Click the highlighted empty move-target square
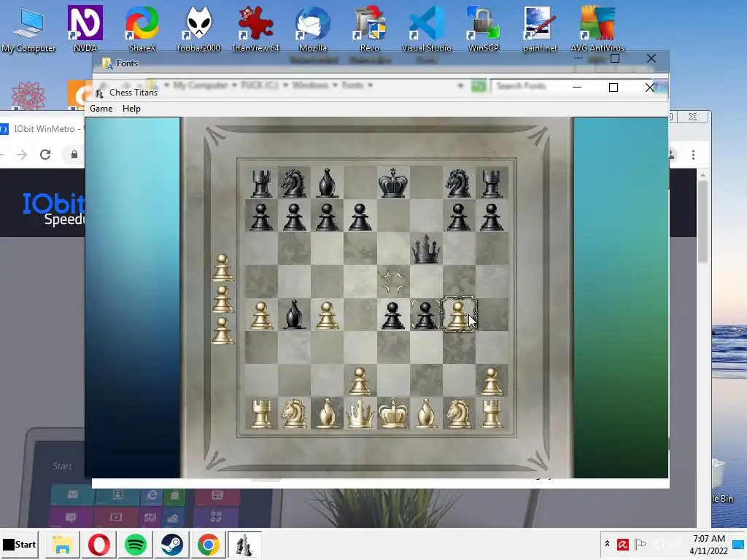747x560 pixels. (393, 281)
